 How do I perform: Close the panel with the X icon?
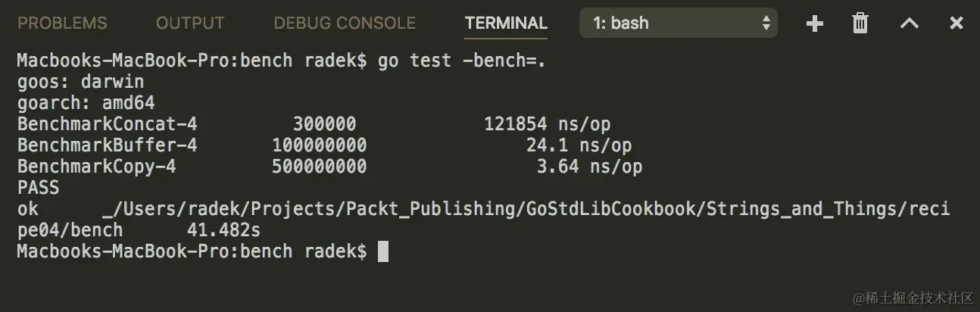pyautogui.click(x=957, y=23)
